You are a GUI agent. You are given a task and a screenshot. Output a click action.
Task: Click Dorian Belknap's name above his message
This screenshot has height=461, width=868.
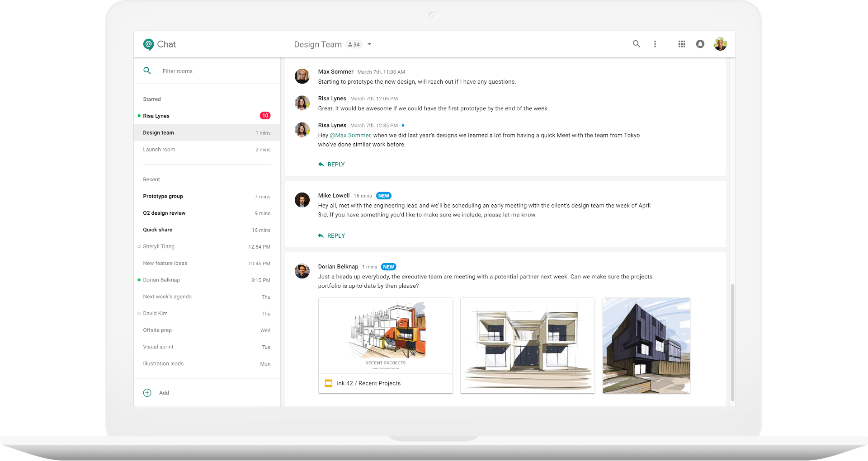point(338,266)
